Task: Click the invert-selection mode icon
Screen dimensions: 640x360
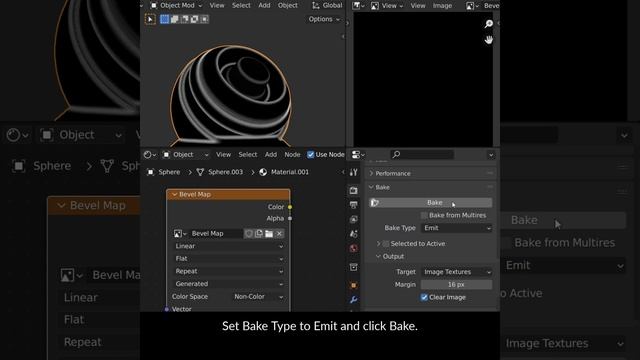Action: click(195, 19)
